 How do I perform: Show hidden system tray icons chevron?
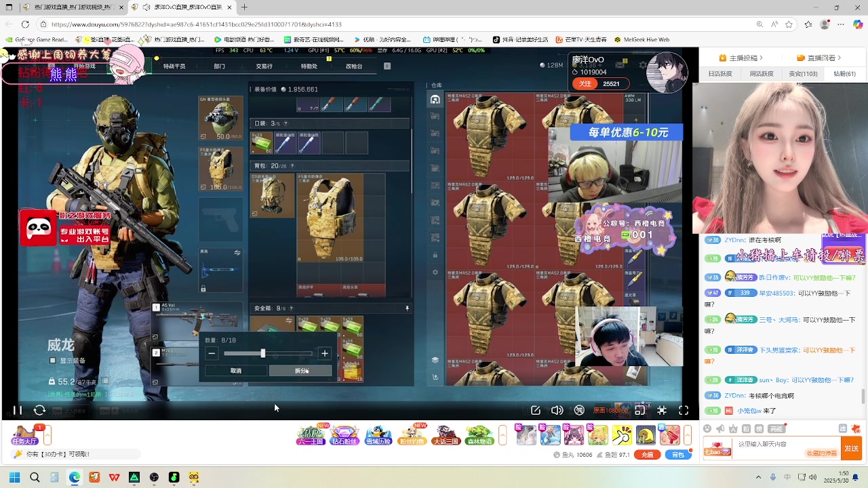click(758, 477)
